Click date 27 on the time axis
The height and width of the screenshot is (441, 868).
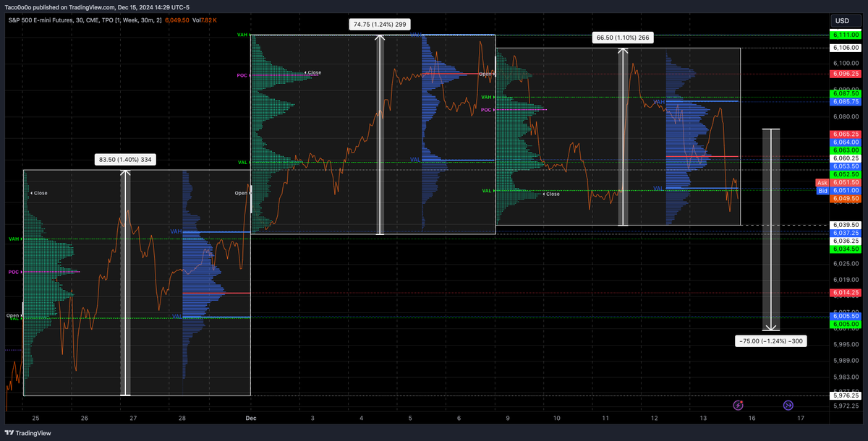pos(133,418)
